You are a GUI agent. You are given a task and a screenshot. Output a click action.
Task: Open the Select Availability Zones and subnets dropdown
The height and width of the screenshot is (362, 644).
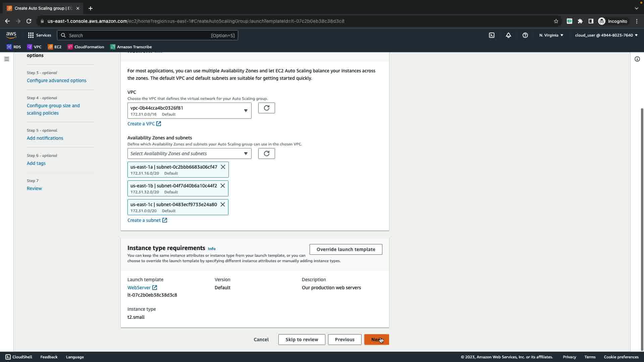tap(189, 154)
